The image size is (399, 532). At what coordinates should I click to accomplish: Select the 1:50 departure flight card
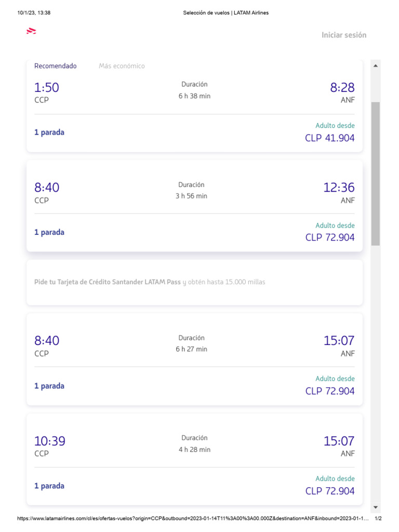point(194,106)
